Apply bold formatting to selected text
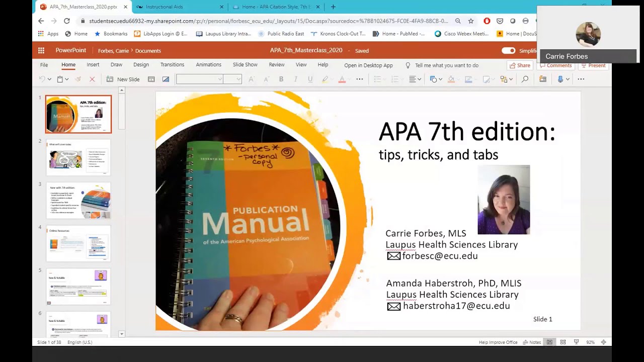This screenshot has width=644, height=362. pos(281,79)
